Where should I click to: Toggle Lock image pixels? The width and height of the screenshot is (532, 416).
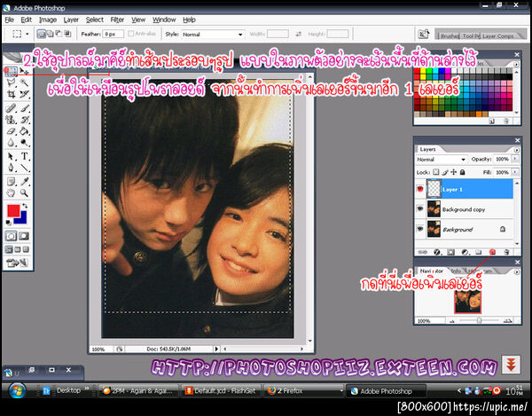click(445, 172)
